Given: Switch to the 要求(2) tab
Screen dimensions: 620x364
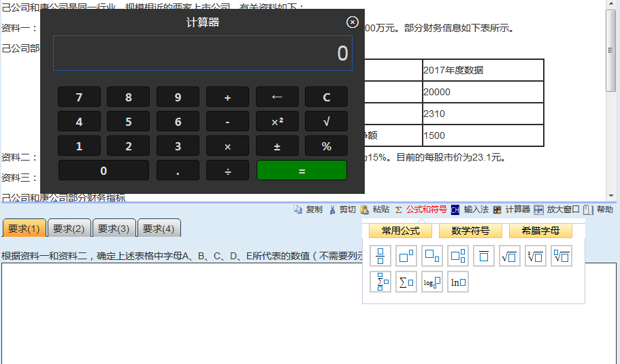Looking at the screenshot, I should [x=69, y=229].
